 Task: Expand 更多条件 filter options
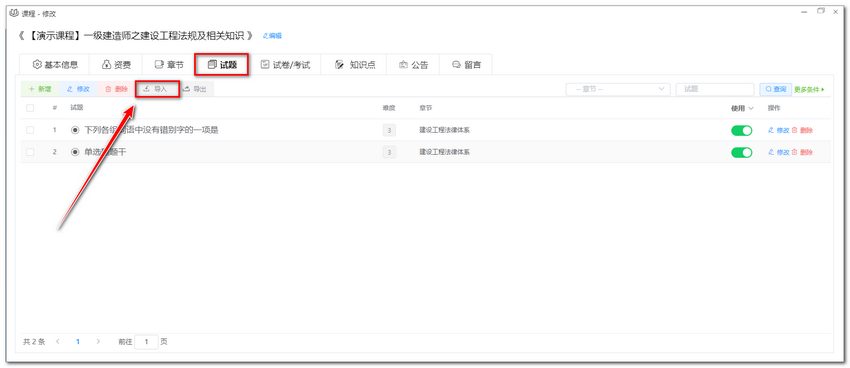pyautogui.click(x=809, y=89)
